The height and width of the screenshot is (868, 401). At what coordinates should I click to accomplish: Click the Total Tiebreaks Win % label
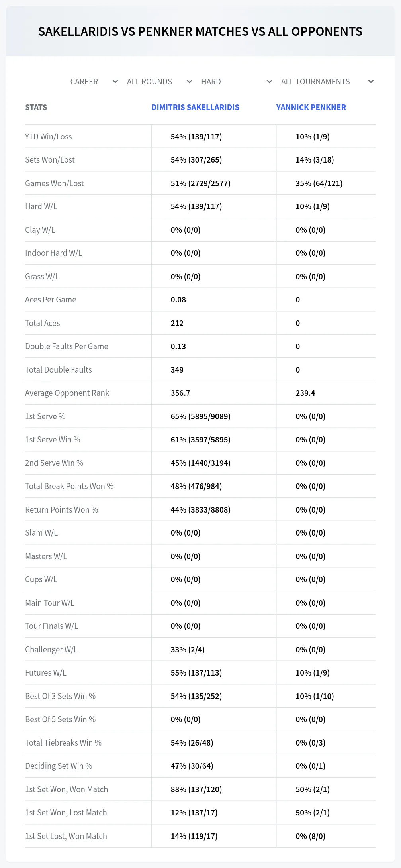coord(63,743)
